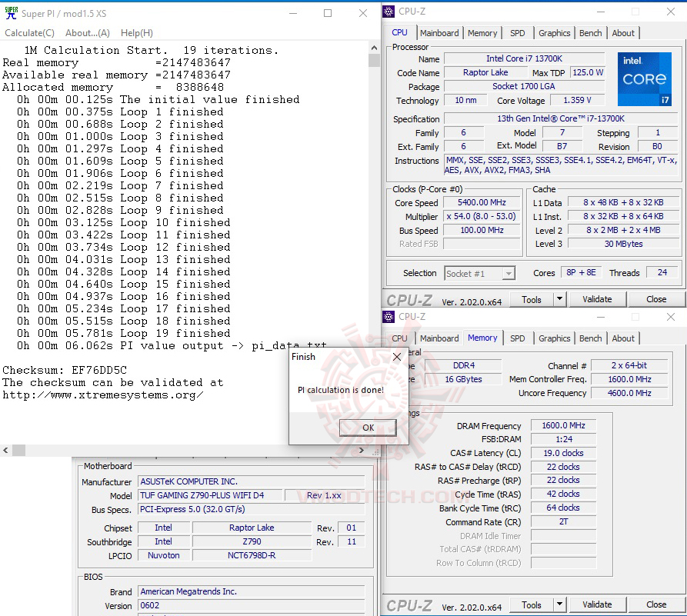
Task: Open the Tools dropdown in the lower CPU-Z window
Action: tap(537, 604)
